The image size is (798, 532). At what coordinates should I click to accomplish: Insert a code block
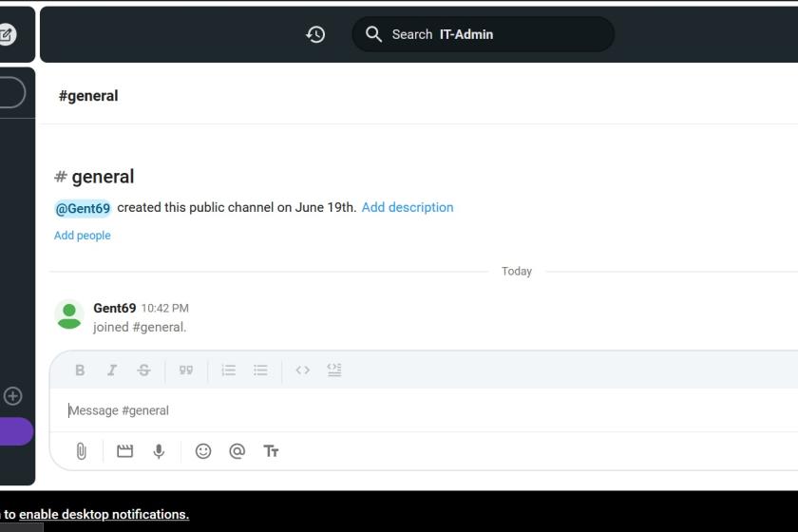[x=334, y=370]
